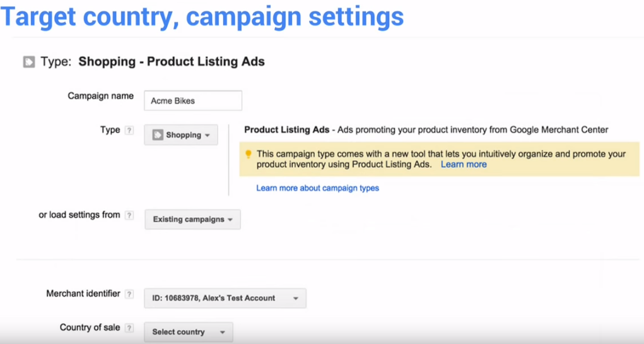This screenshot has width=644, height=344.
Task: Open help for 'or load settings from'
Action: (129, 215)
